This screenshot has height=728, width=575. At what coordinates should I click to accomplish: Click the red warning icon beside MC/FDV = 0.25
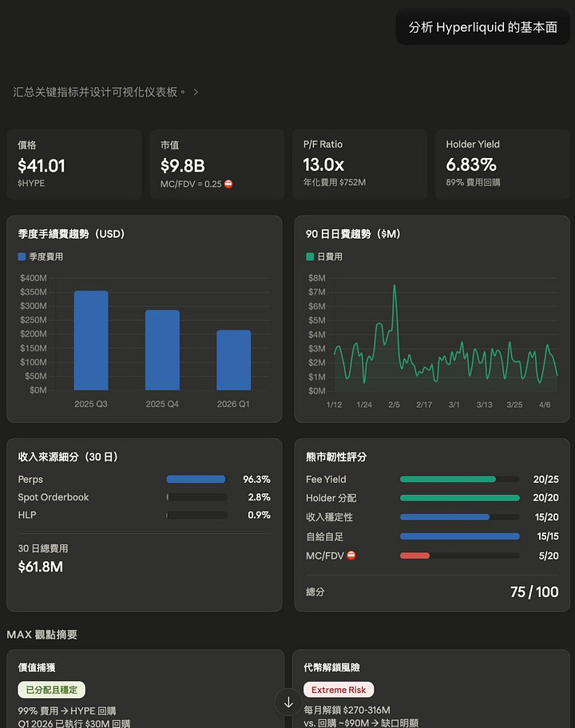tap(228, 184)
